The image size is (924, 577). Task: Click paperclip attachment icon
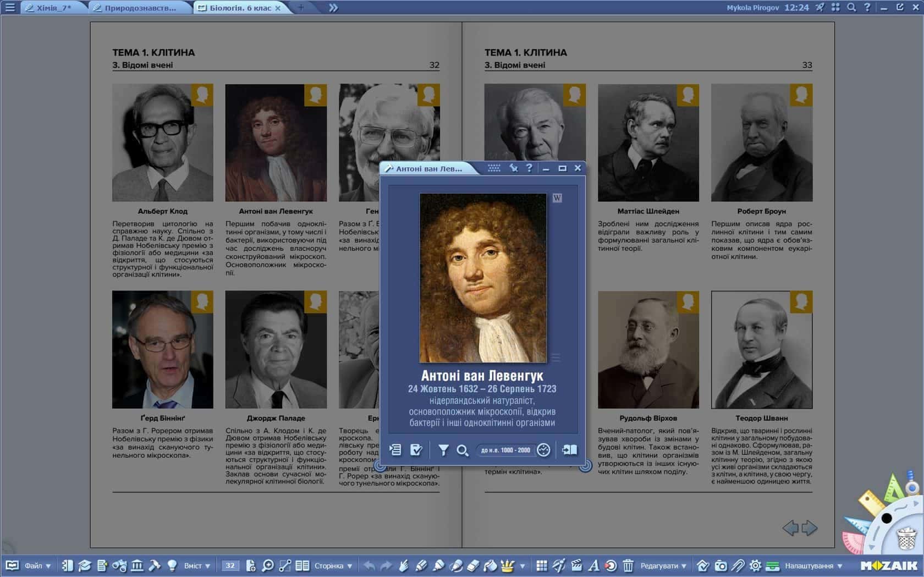pos(738,565)
